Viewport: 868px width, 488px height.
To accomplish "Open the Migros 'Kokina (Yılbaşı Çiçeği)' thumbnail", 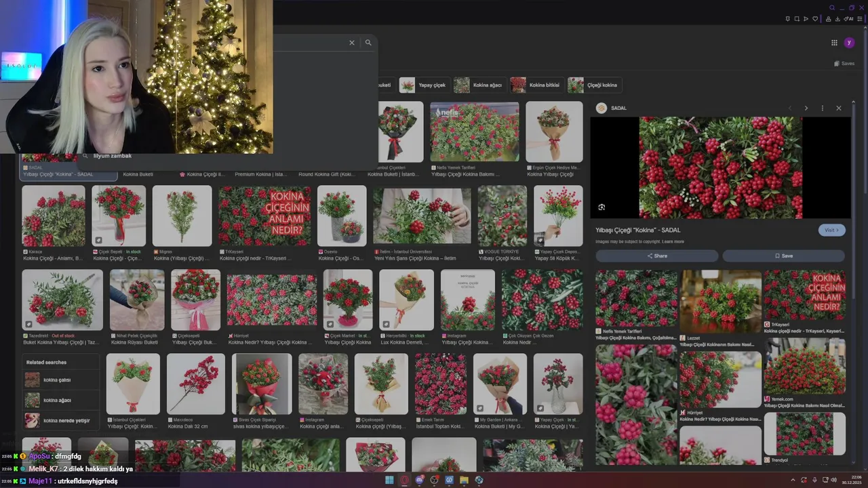I will (182, 216).
